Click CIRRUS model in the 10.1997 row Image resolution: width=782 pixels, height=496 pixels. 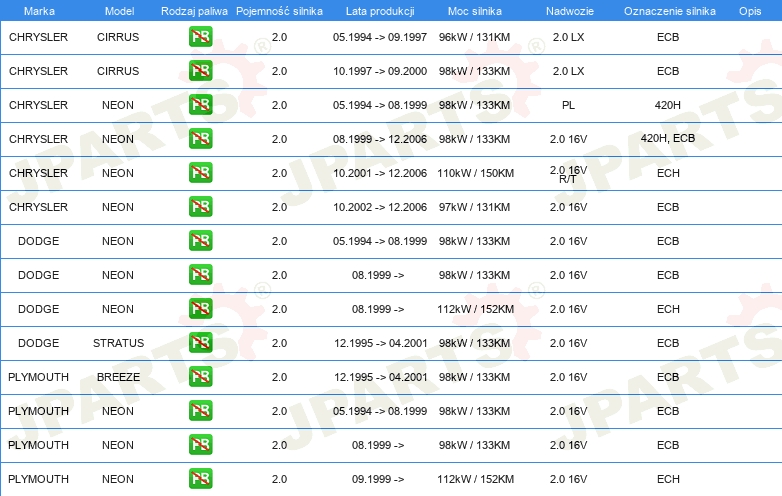click(x=118, y=71)
